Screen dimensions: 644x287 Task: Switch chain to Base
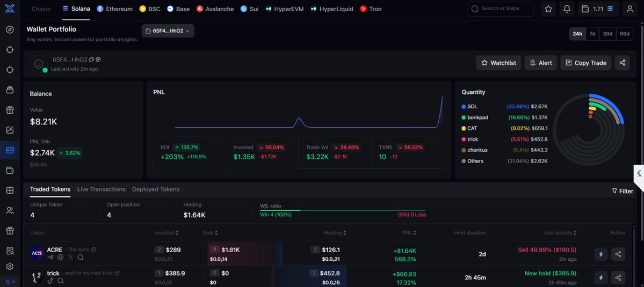pyautogui.click(x=178, y=9)
